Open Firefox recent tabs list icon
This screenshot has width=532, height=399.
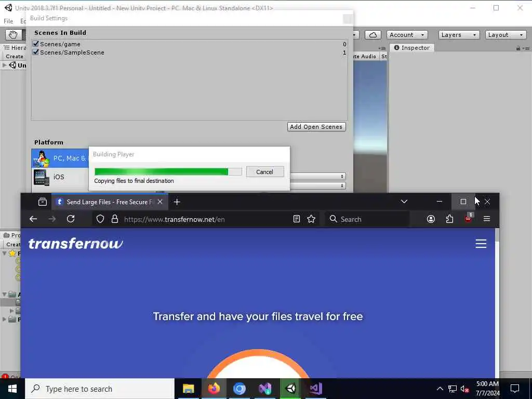[43, 202]
